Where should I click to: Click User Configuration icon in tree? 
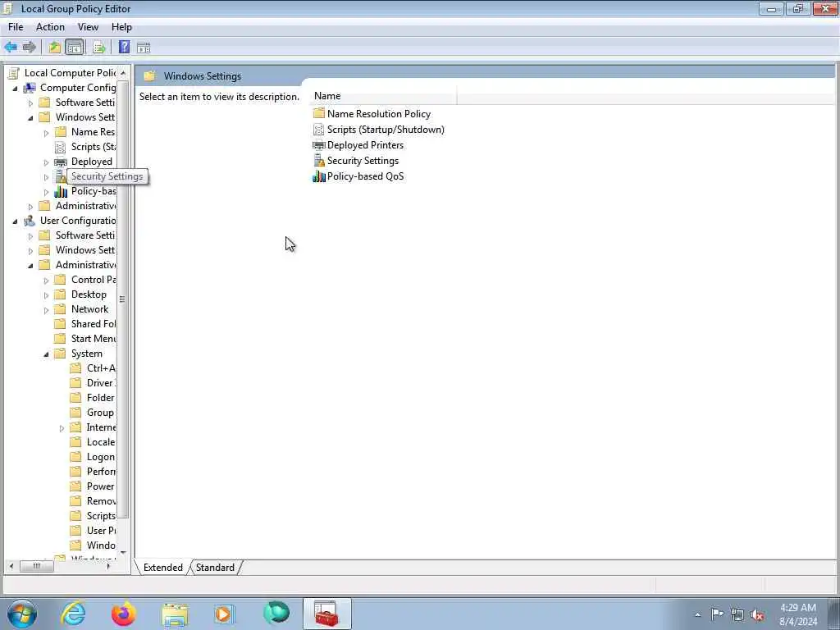coord(30,220)
